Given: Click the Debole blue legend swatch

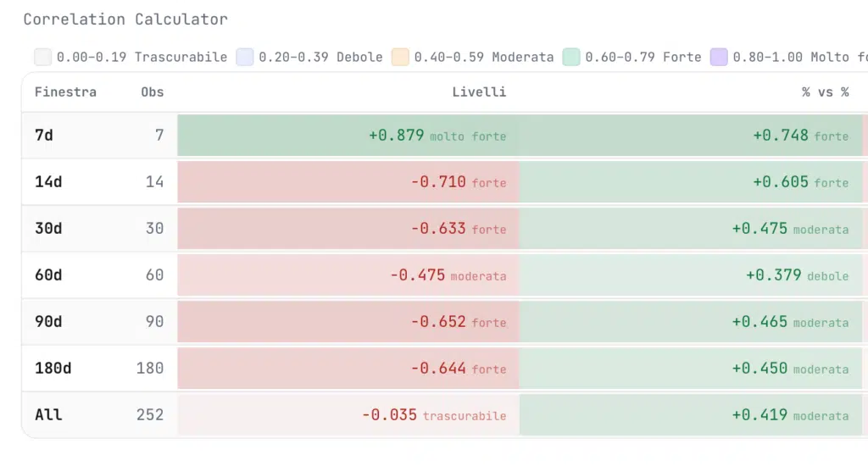Looking at the screenshot, I should (245, 58).
